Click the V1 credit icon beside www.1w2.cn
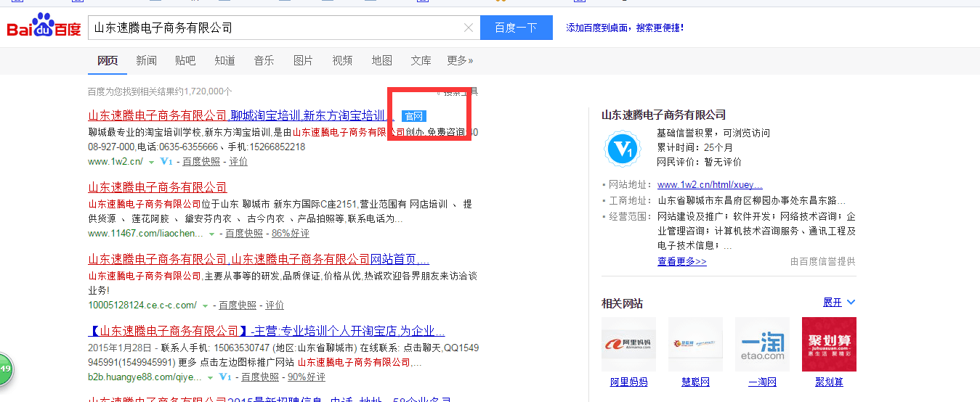The height and width of the screenshot is (402, 980). pyautogui.click(x=166, y=161)
